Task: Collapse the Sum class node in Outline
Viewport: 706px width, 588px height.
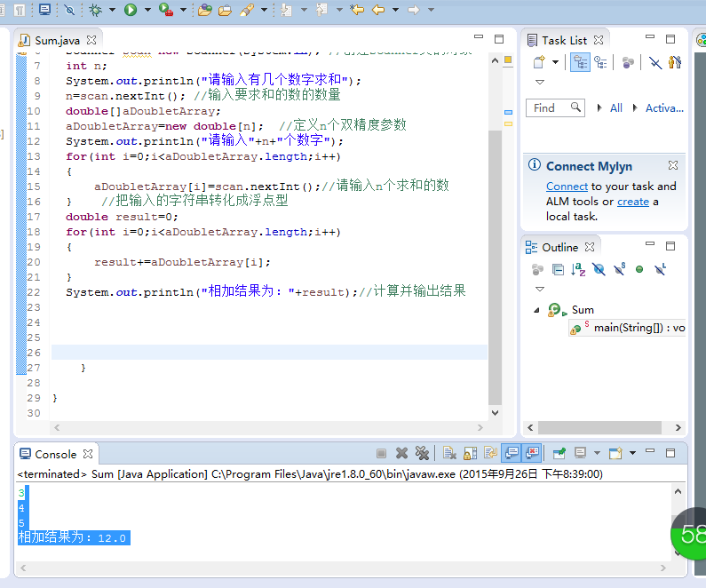Action: tap(536, 310)
